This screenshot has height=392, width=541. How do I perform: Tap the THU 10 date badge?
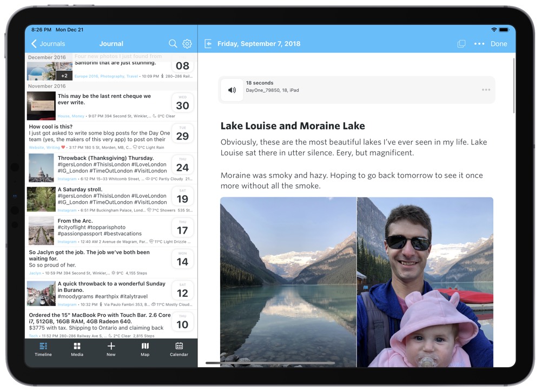coord(182,322)
